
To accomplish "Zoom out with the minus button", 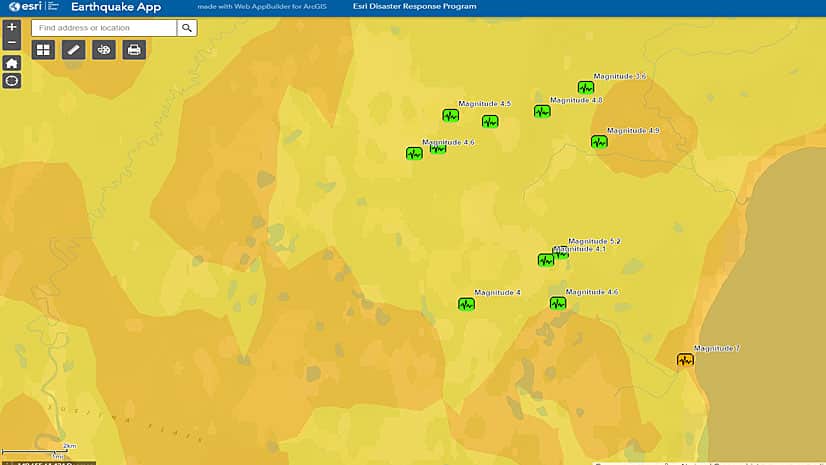I will click(x=12, y=42).
